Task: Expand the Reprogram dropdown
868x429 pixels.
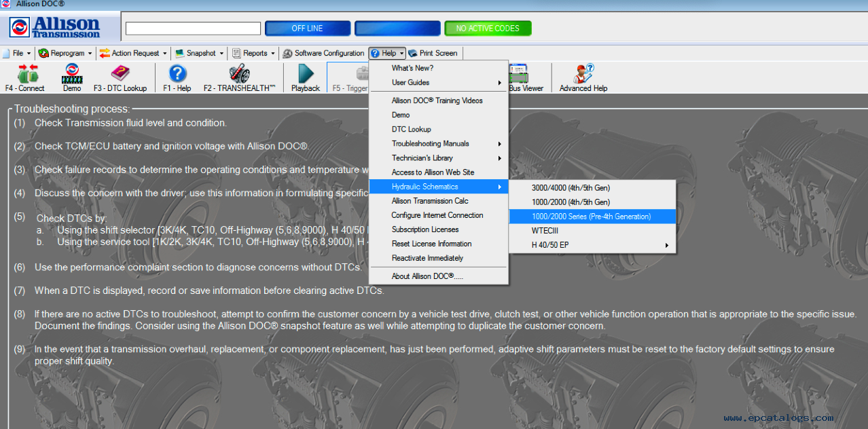Action: (x=65, y=53)
